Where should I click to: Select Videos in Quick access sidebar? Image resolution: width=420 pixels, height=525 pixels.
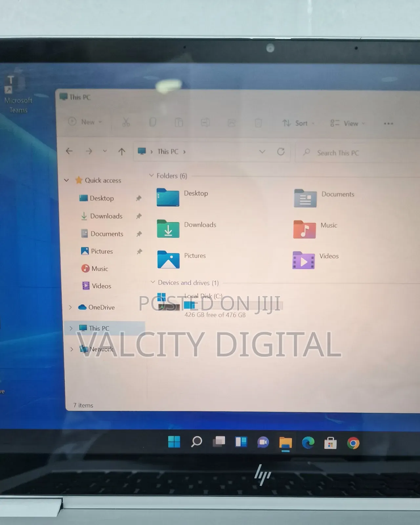97,286
